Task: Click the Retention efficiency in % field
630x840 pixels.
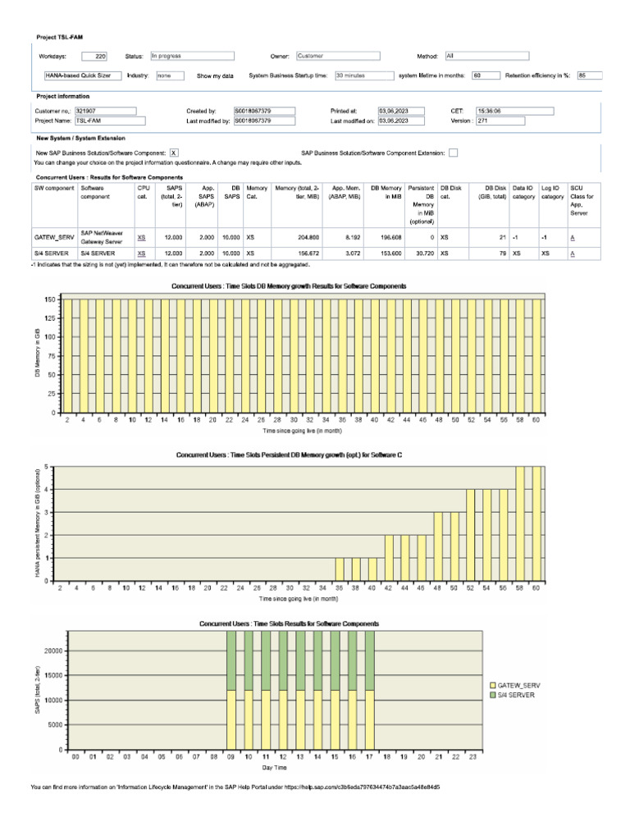Action: 590,75
